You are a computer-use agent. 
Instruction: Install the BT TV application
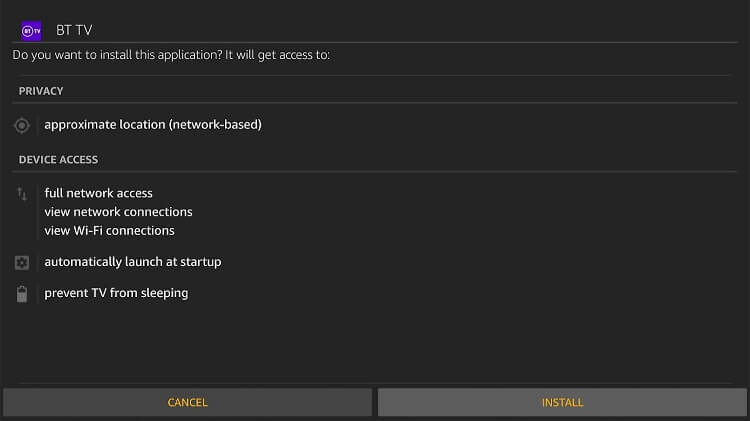[x=562, y=402]
